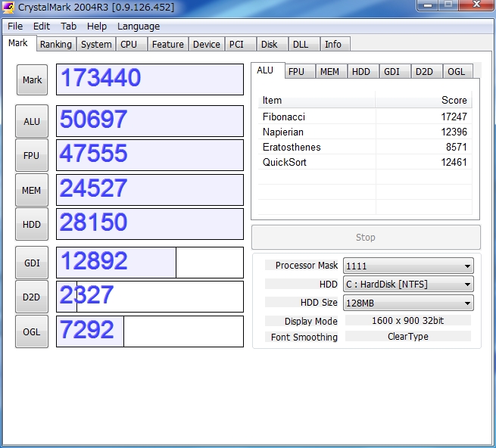Click the ALU score 50697
The width and height of the screenshot is (496, 448).
point(150,121)
